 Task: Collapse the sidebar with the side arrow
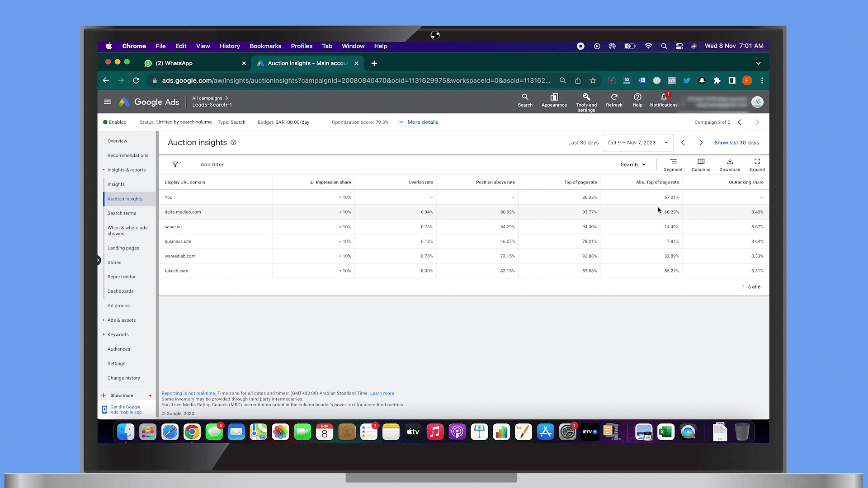(x=98, y=260)
